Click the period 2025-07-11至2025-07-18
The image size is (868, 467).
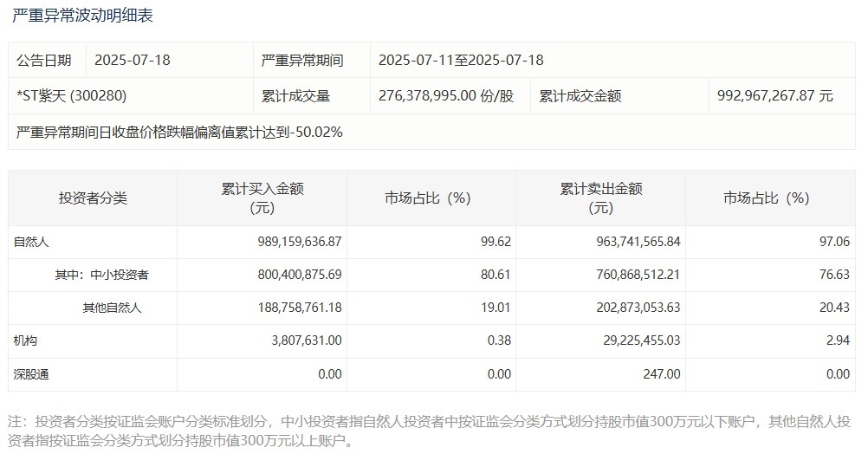pos(461,60)
